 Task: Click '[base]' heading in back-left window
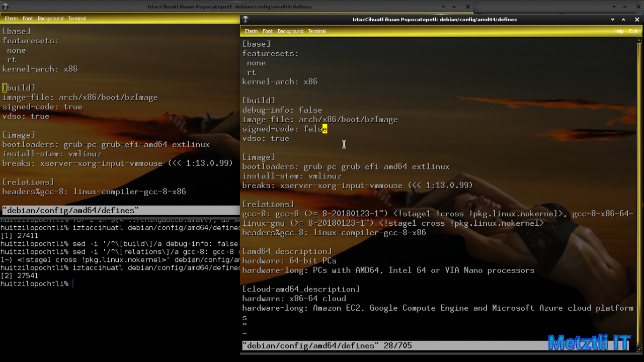17,31
